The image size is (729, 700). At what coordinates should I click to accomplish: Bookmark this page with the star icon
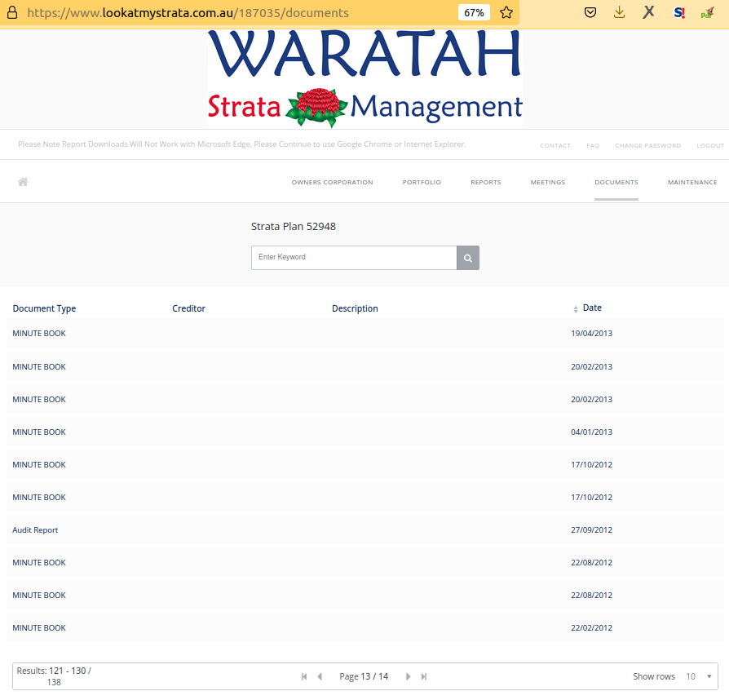pos(506,12)
